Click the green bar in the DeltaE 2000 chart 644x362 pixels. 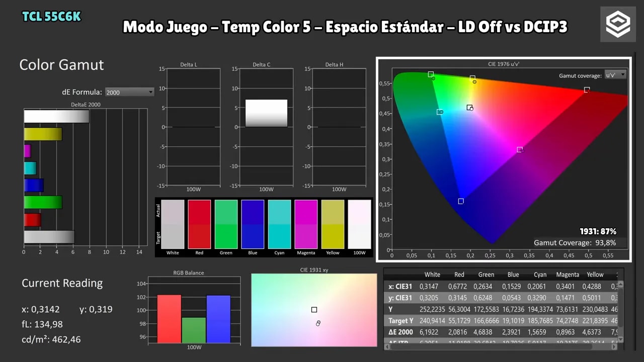(x=43, y=202)
